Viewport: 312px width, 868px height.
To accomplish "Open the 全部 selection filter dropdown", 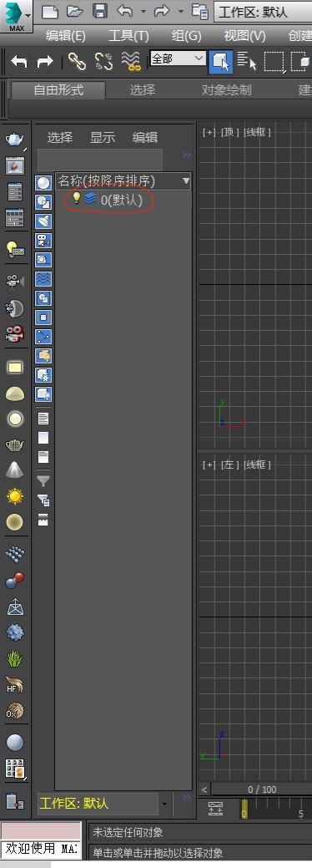I will 178,58.
